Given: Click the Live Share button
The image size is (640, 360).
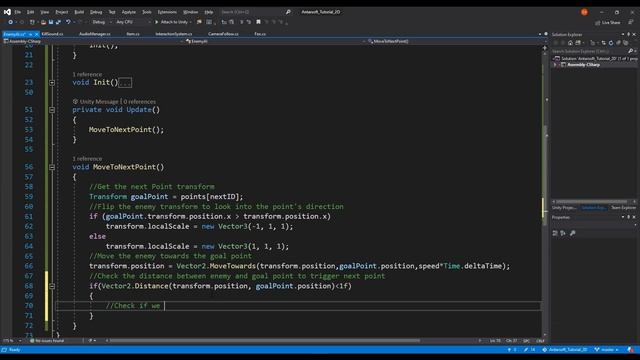Looking at the screenshot, I should coord(608,22).
